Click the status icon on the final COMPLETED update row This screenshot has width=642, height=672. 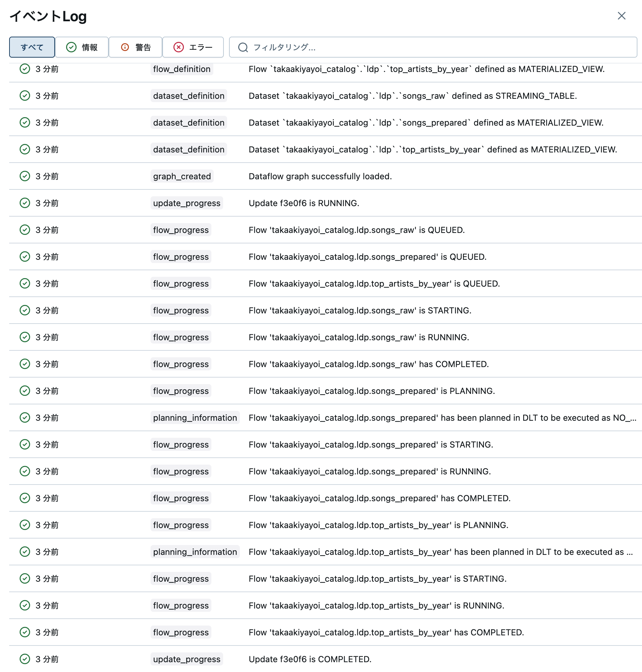[x=24, y=659]
